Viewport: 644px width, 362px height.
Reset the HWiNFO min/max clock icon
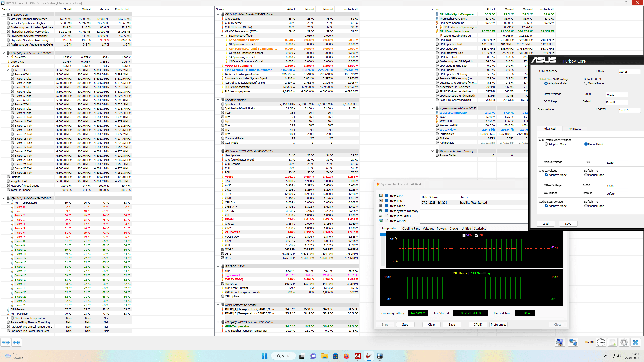[x=601, y=342]
